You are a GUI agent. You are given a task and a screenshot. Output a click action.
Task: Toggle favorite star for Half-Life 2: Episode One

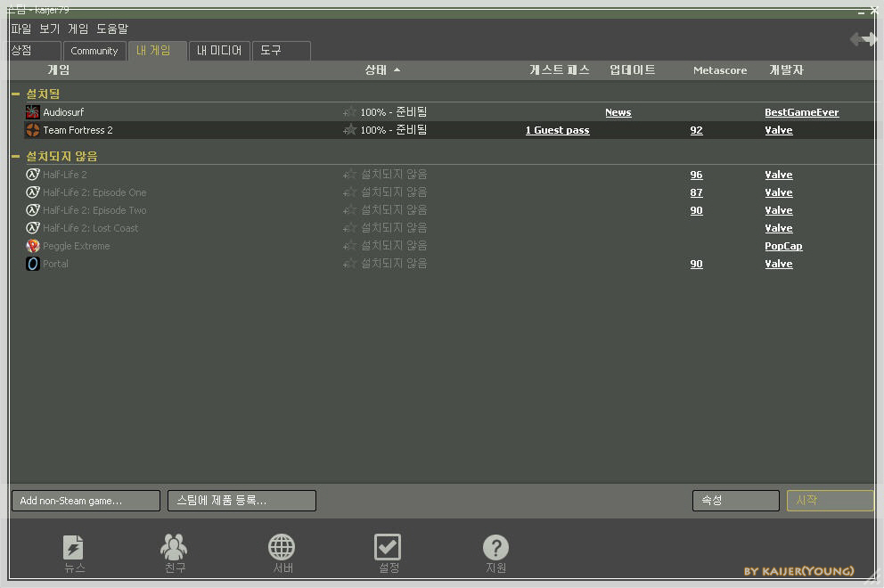349,192
